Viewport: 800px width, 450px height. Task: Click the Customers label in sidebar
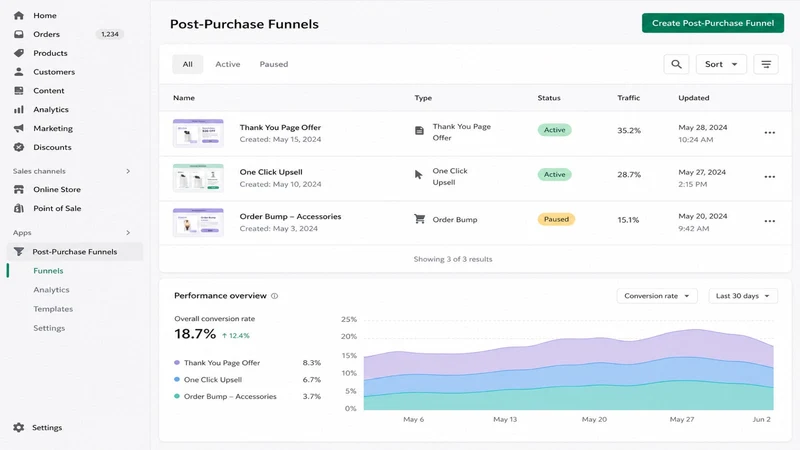click(54, 72)
